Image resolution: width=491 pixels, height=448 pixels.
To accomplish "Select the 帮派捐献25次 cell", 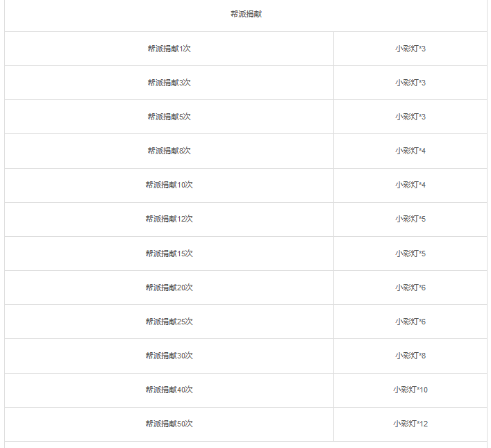I will (169, 322).
